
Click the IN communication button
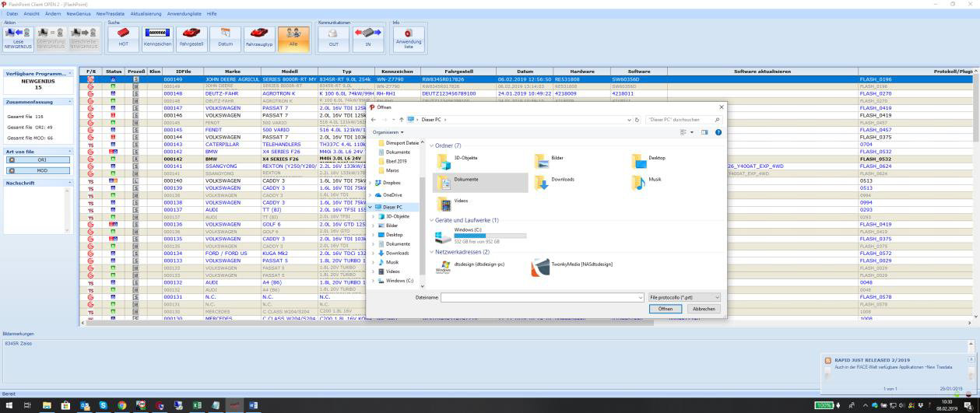367,40
